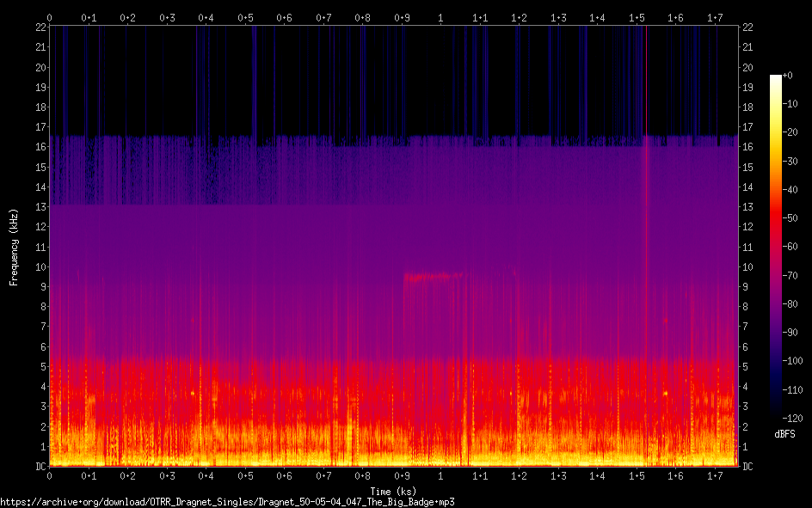Select the 1.7 tick on bottom time axis
The image size is (812, 508).
coord(715,475)
